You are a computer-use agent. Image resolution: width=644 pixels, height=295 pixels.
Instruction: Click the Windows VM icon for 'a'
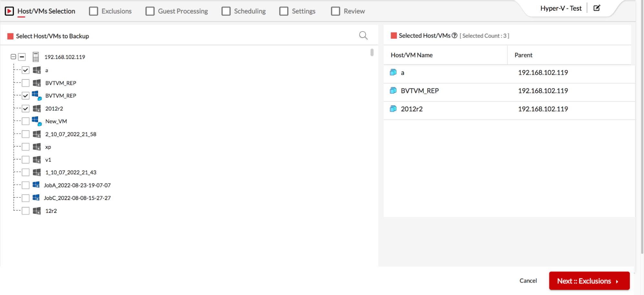(x=37, y=70)
